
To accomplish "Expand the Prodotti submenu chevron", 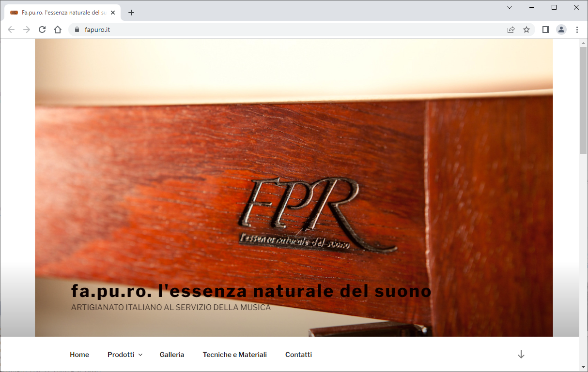I will click(x=140, y=355).
